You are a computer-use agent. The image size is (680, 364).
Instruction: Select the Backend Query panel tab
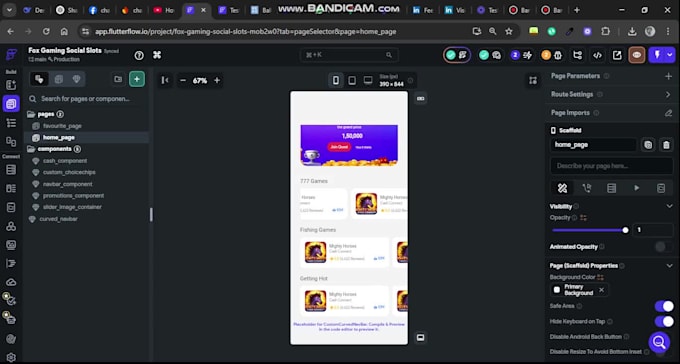(x=611, y=188)
